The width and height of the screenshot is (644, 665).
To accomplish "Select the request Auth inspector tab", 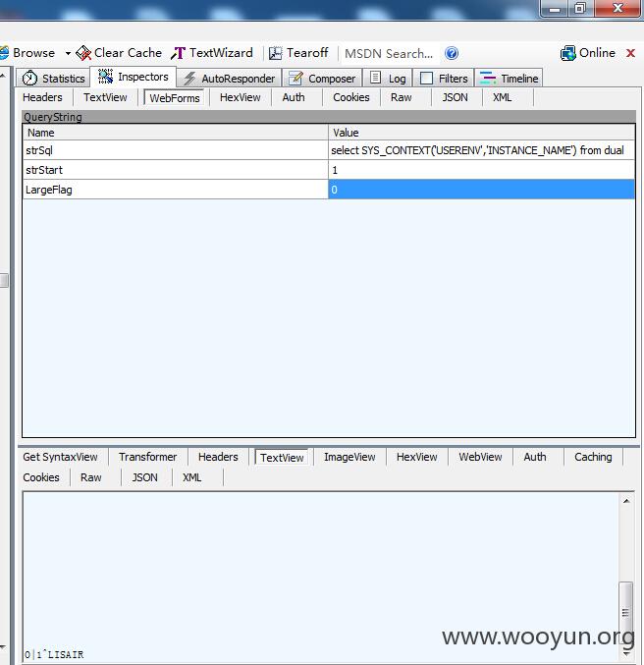I will point(294,97).
